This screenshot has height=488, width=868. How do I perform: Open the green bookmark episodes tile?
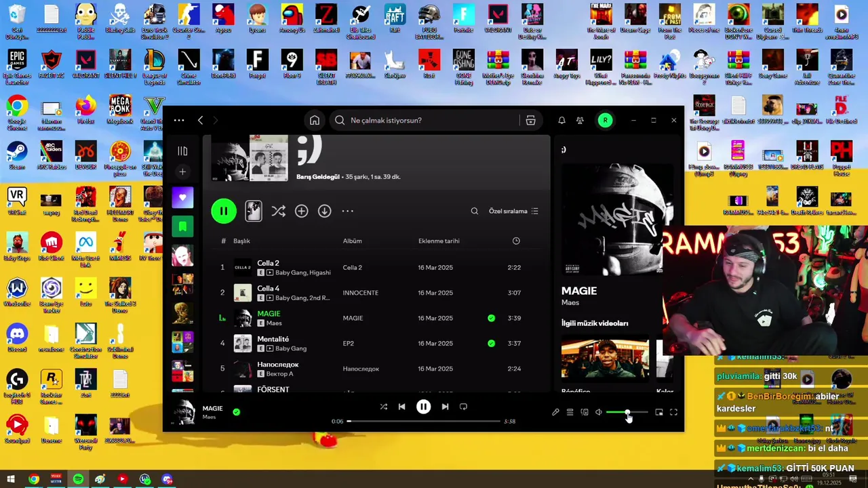click(x=182, y=226)
